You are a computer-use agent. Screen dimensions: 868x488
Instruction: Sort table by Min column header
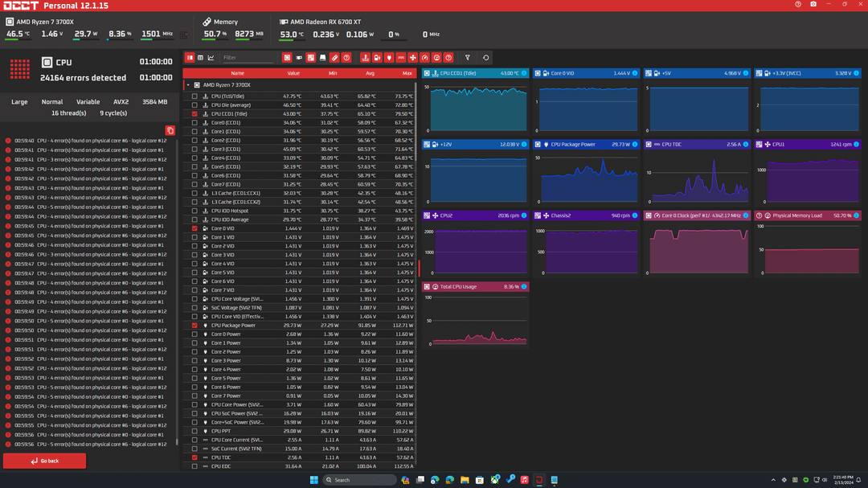[333, 73]
